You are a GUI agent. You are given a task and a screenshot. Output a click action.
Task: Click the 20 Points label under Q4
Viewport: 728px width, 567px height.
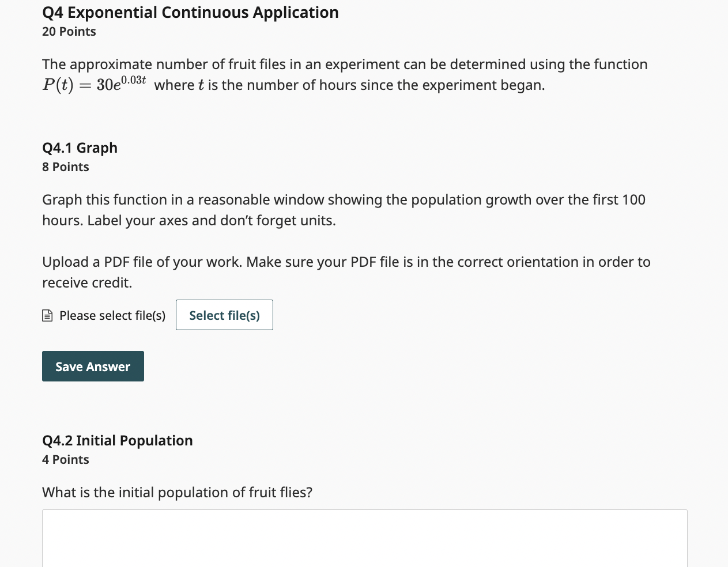click(69, 32)
